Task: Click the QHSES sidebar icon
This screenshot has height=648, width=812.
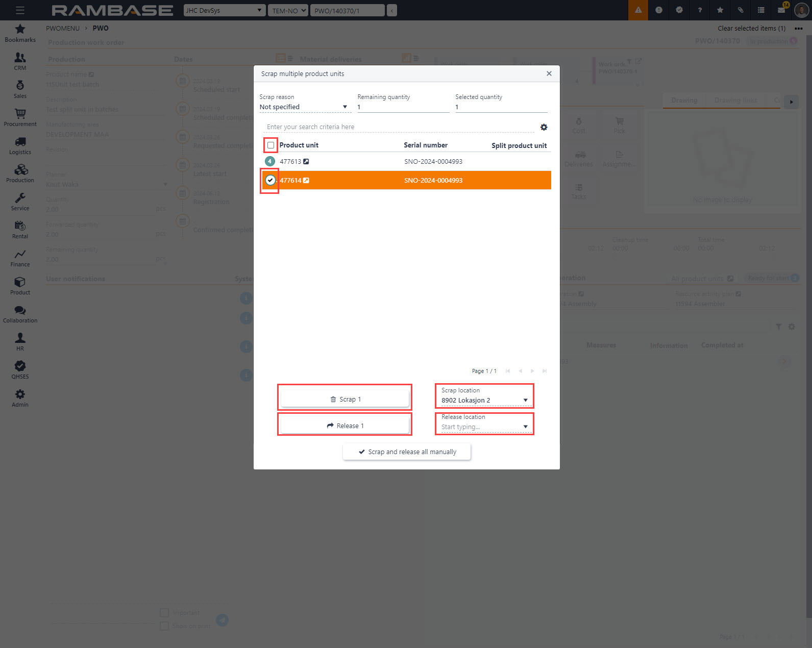Action: tap(20, 370)
